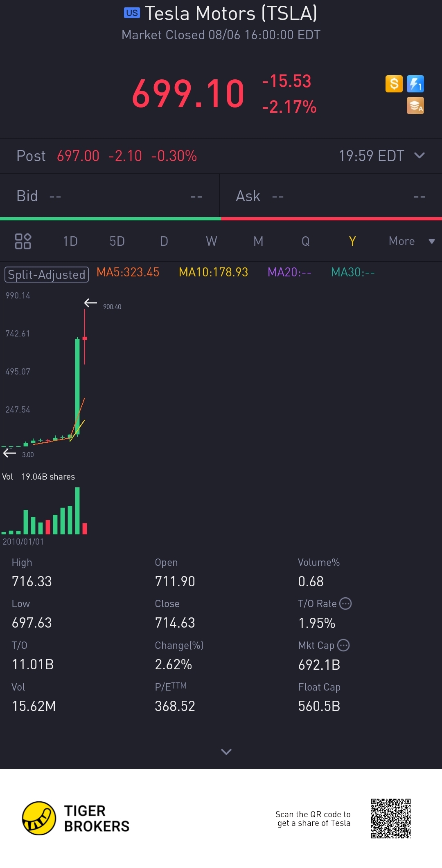Select the D daily chart tab
Viewport: 442px width, 868px height.
click(x=164, y=241)
